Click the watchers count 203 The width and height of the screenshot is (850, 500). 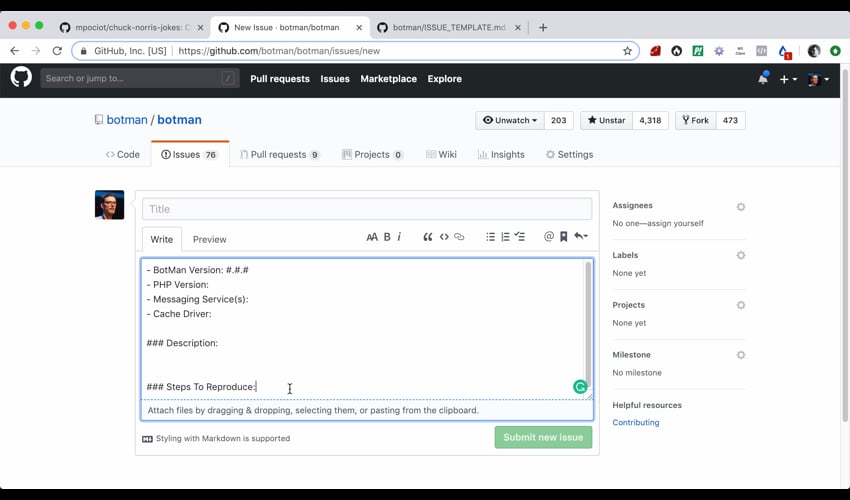pos(558,120)
